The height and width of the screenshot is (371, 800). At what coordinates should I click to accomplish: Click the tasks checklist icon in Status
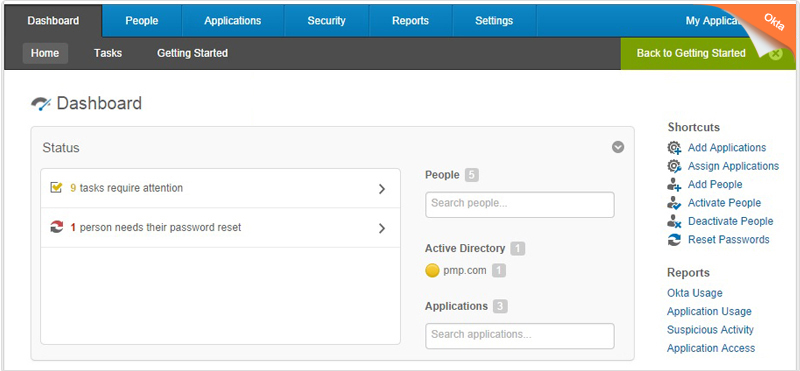[56, 188]
